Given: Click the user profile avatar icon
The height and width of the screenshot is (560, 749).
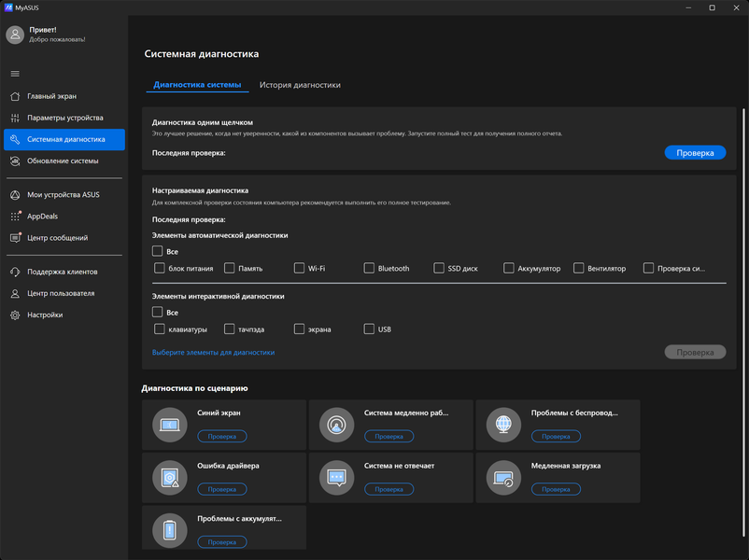Looking at the screenshot, I should 15,35.
